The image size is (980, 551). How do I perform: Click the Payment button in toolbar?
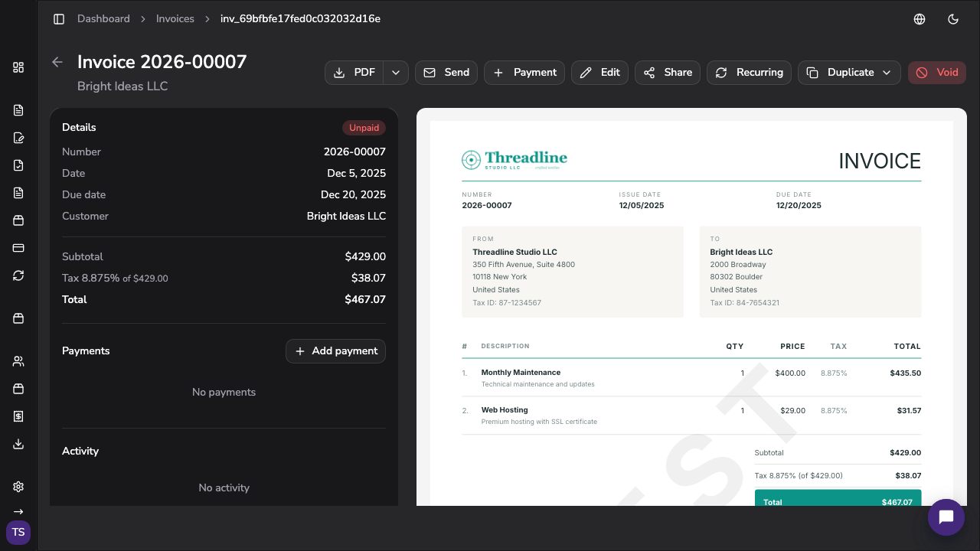click(x=524, y=73)
